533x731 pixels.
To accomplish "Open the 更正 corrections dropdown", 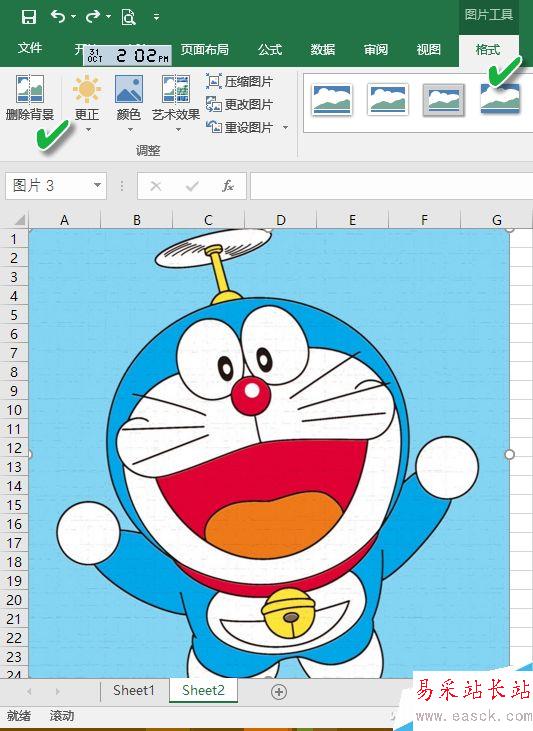I will (x=87, y=103).
